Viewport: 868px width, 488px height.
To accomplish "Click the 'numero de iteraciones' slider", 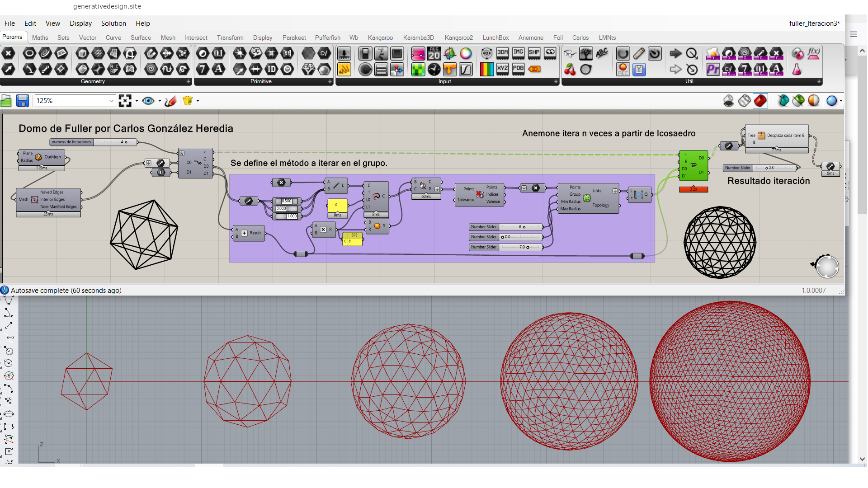I will (x=94, y=142).
